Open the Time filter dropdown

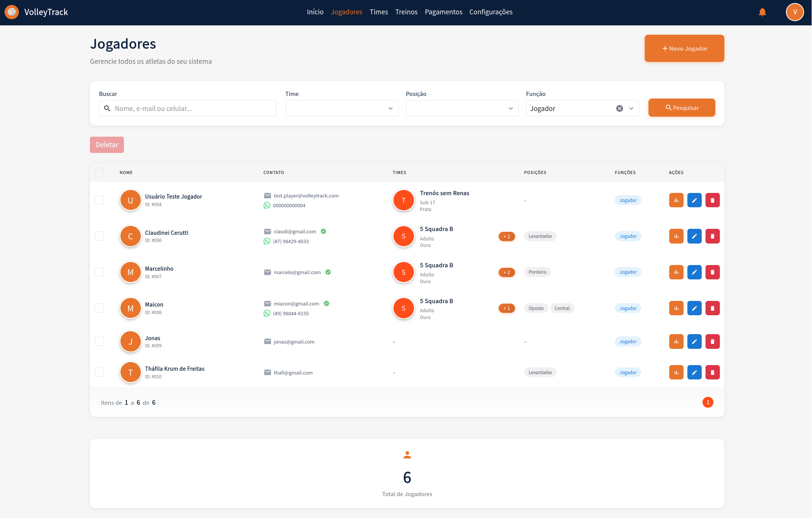342,109
